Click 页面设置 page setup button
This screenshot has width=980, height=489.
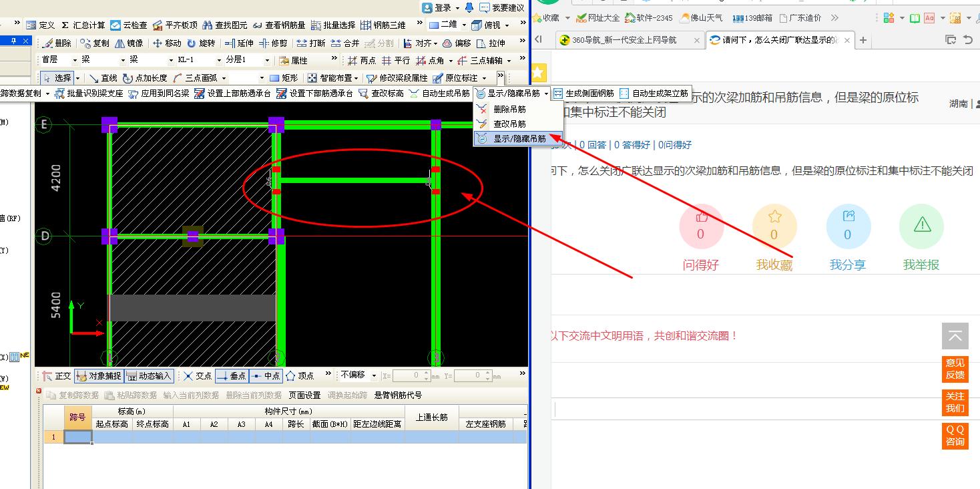[304, 395]
